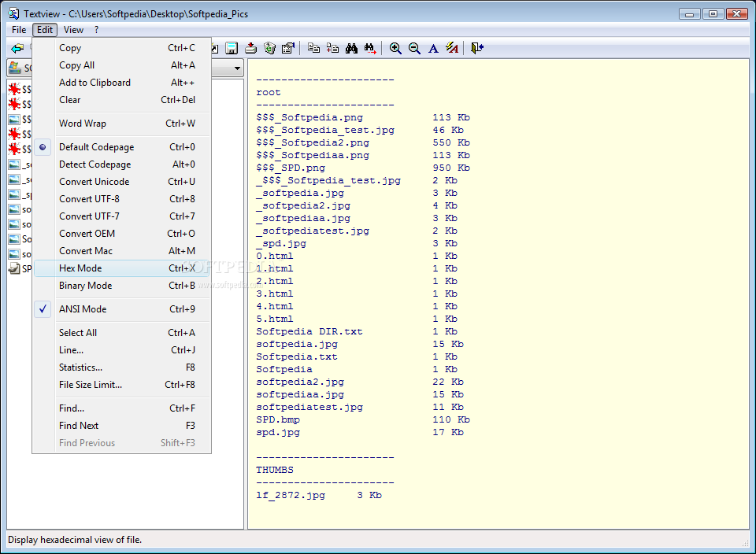
Task: Choose Convert Mac menu entry
Action: tap(122, 251)
